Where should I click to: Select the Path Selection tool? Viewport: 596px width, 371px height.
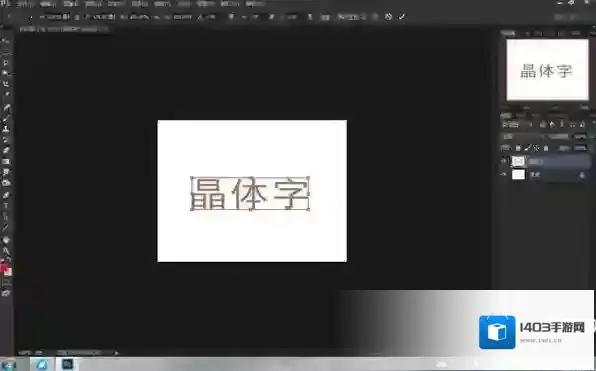click(x=6, y=217)
